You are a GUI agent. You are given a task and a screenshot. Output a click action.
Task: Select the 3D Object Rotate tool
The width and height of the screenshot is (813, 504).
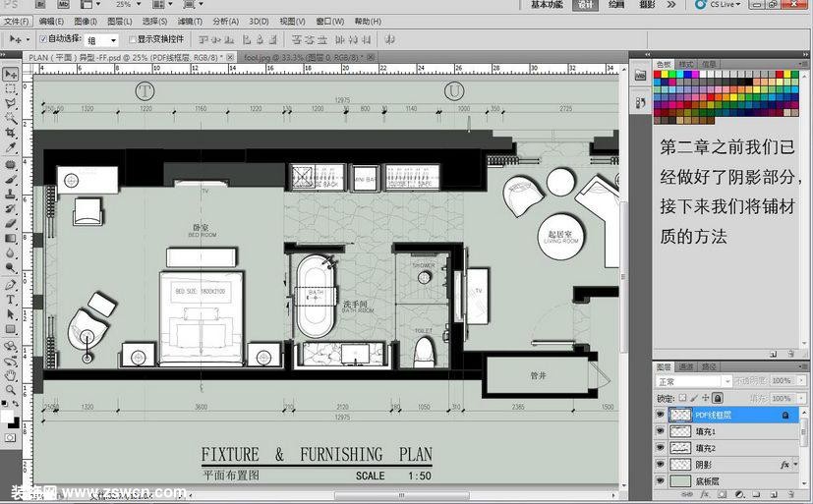pyautogui.click(x=11, y=346)
